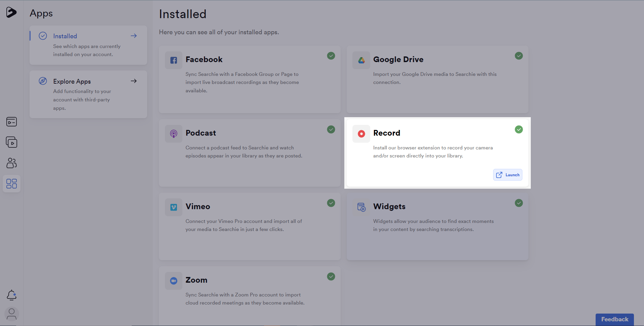Open the Vimeo card title
This screenshot has height=326, width=644.
[x=198, y=206]
